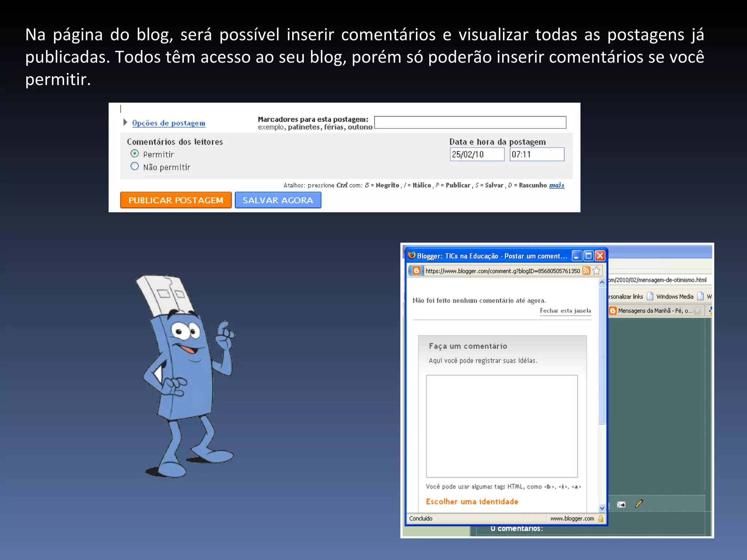Screen dimensions: 747x560
Task: Click the 0 comentários text in blog page
Action: tap(516, 528)
